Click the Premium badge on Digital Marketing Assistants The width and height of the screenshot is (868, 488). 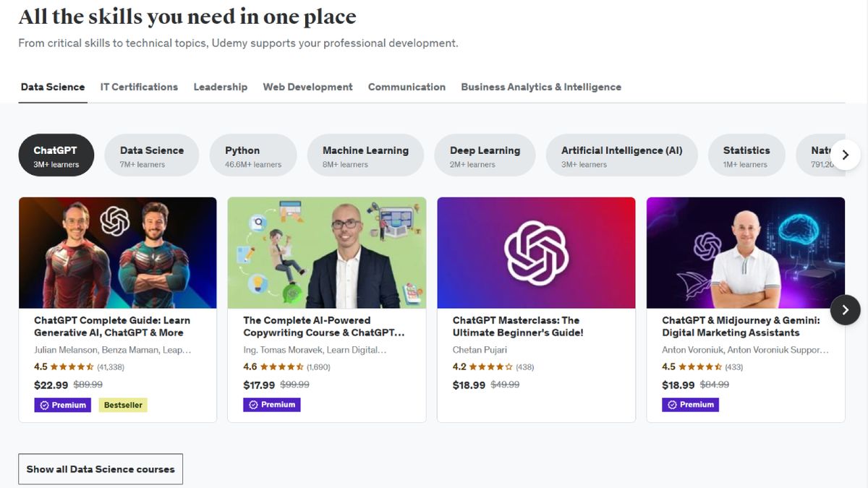[x=691, y=405]
